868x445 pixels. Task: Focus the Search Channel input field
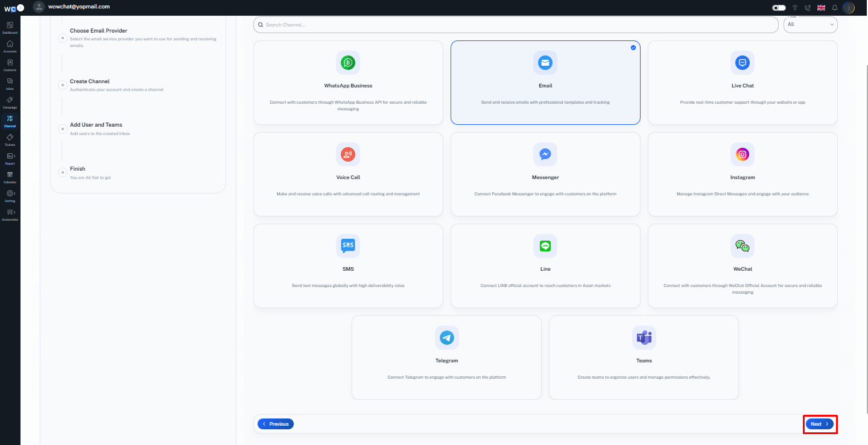tap(516, 25)
